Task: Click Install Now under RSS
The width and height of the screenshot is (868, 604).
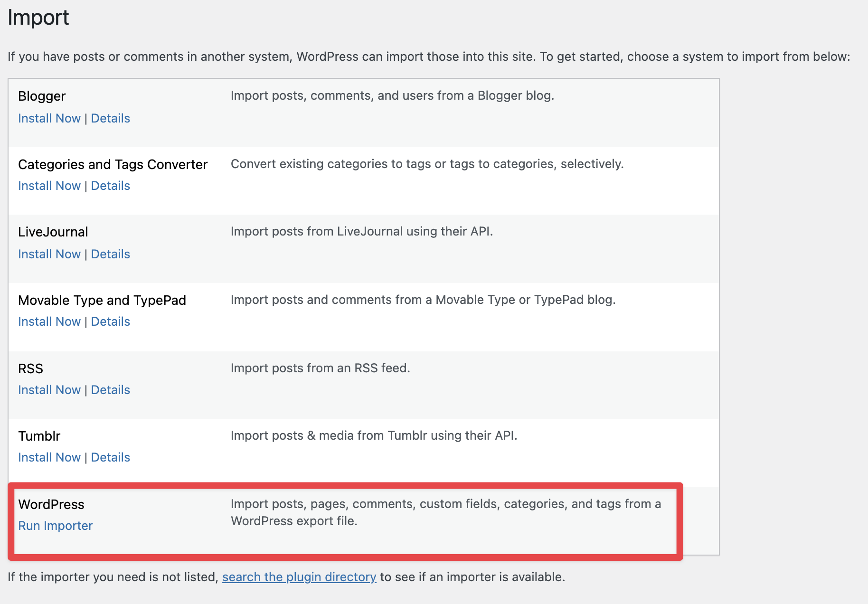Action: point(49,389)
